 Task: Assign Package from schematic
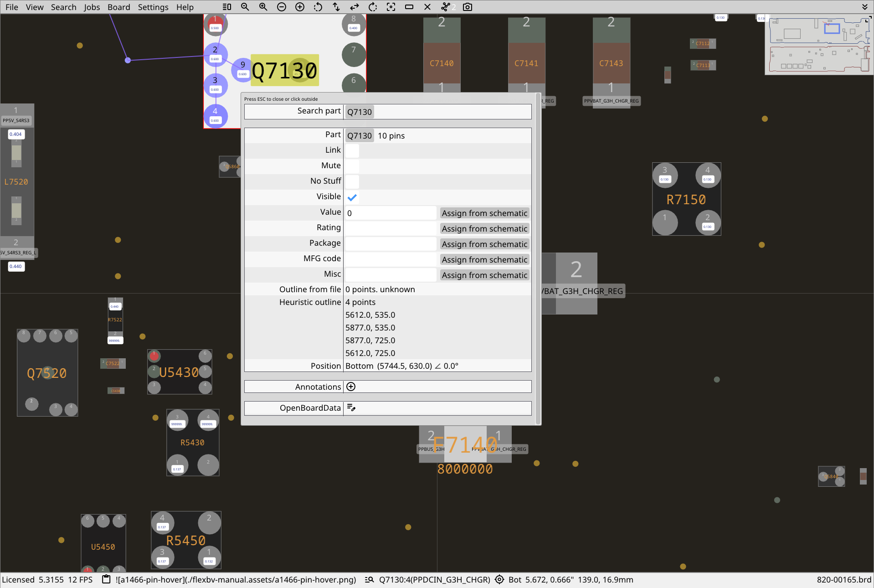coord(484,244)
